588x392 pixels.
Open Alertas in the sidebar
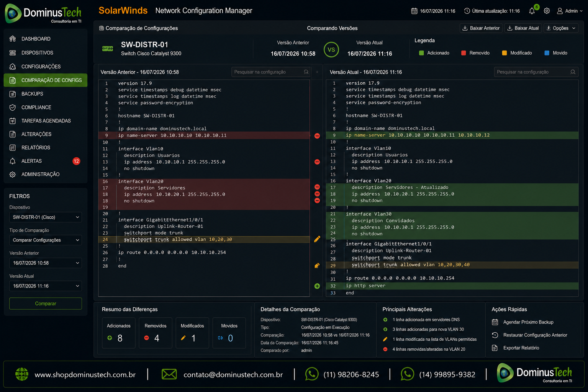pyautogui.click(x=46, y=161)
